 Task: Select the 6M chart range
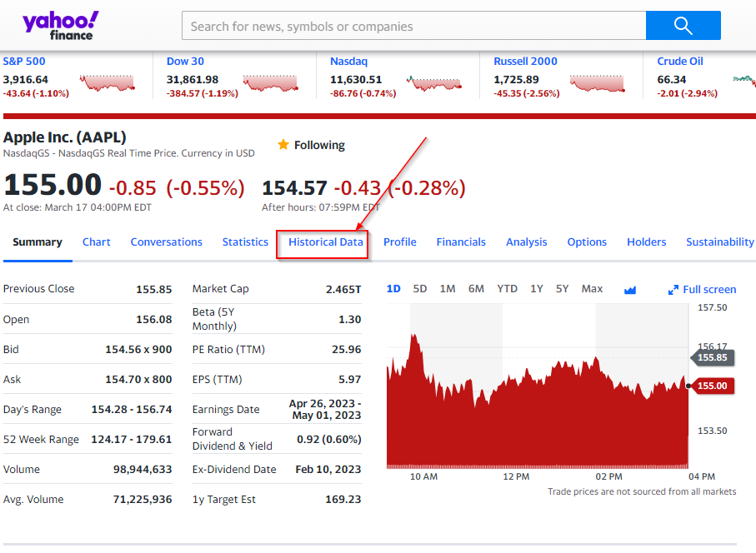476,287
